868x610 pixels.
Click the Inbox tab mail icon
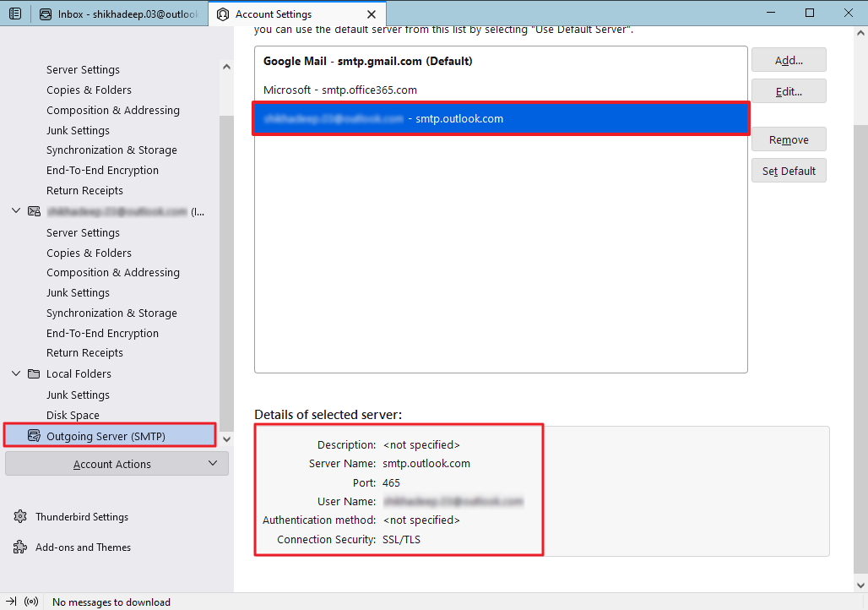(46, 14)
